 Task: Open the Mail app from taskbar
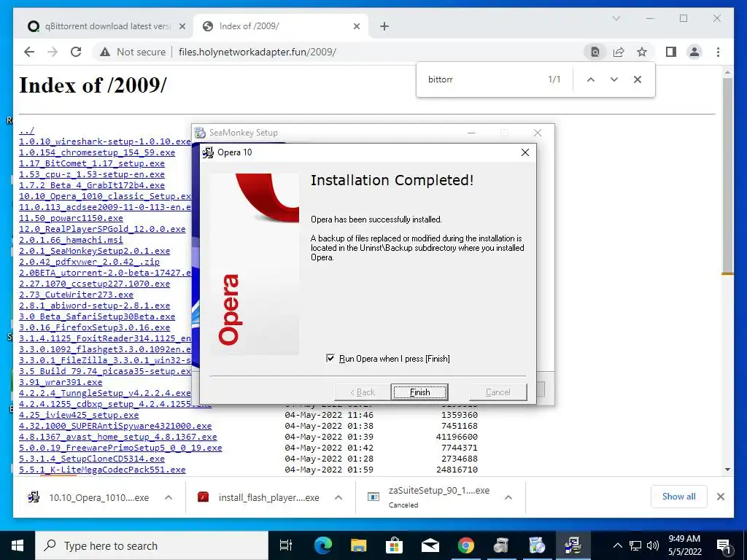tap(430, 545)
